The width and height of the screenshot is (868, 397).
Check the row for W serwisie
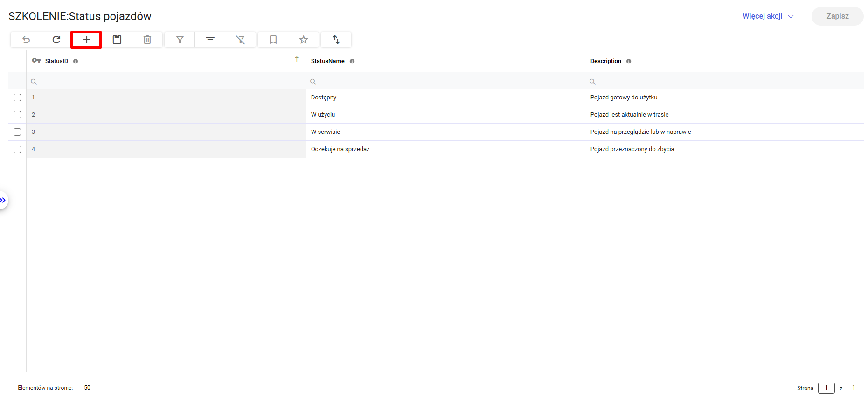(17, 132)
